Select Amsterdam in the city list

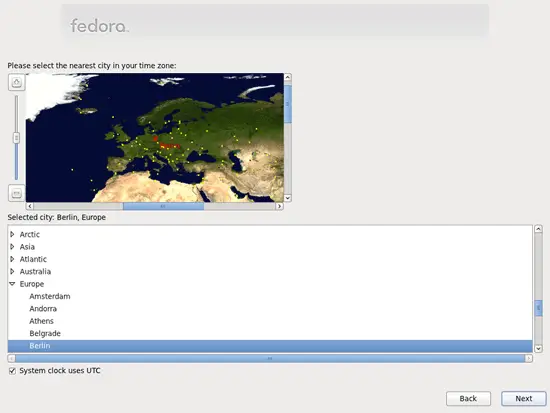(270, 296)
